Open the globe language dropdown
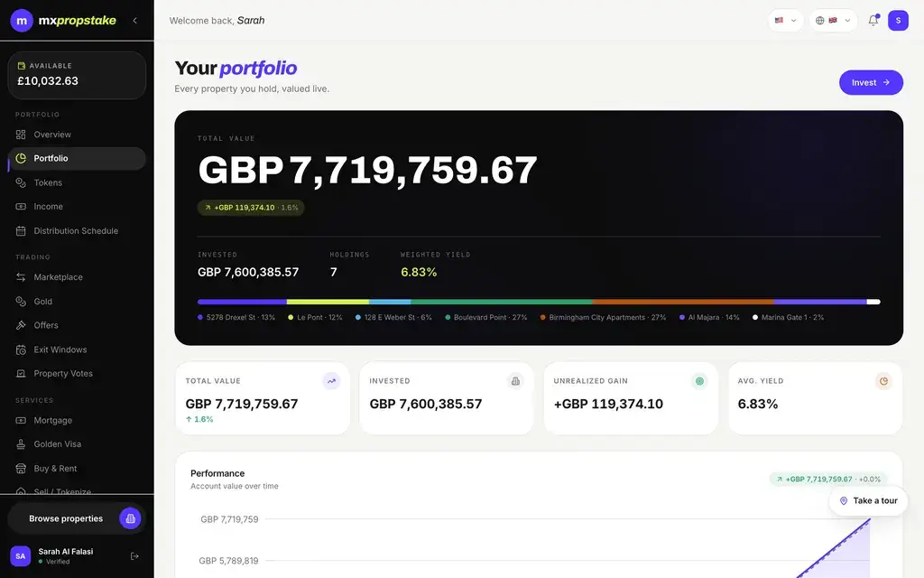Screen dimensions: 924x578 tap(833, 20)
